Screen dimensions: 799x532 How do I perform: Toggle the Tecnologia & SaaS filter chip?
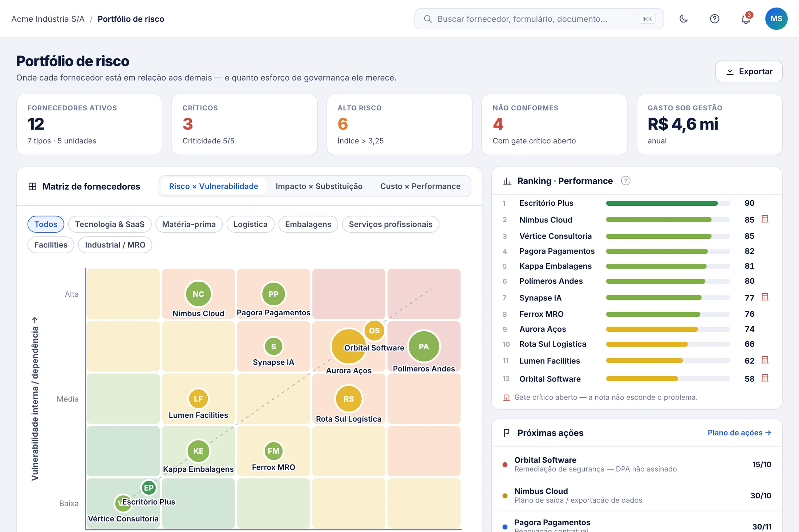[x=110, y=224]
